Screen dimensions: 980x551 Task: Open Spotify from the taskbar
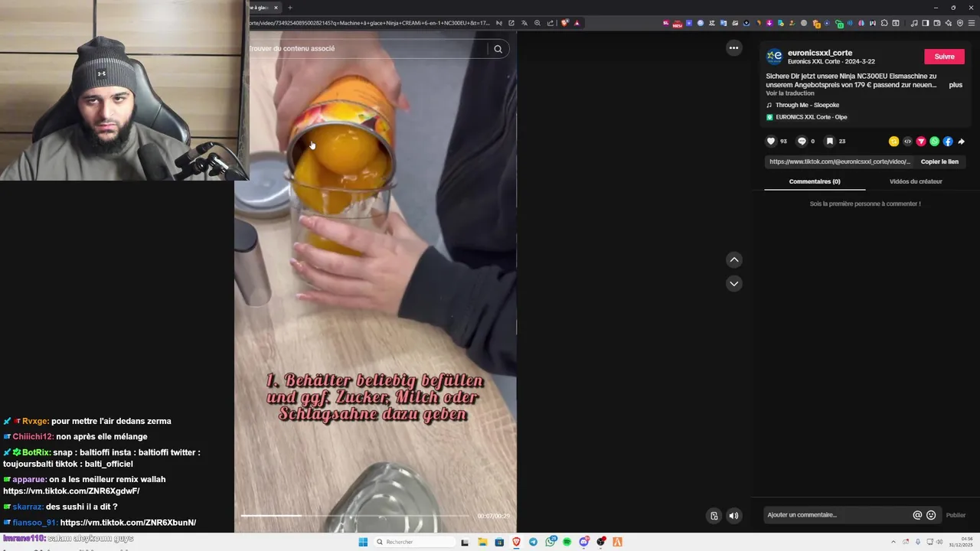567,542
